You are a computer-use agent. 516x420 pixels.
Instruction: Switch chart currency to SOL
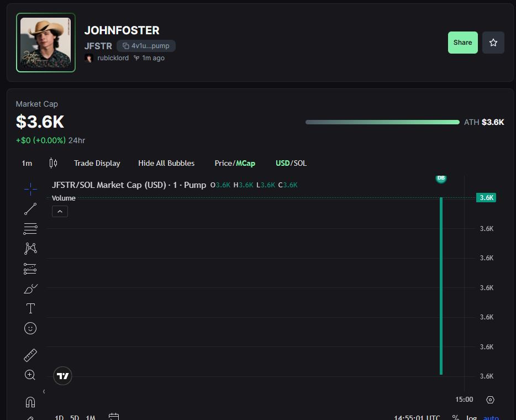[299, 163]
